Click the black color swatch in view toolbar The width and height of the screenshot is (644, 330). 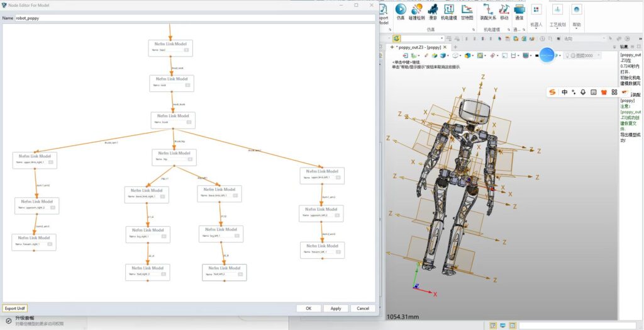pos(536,55)
